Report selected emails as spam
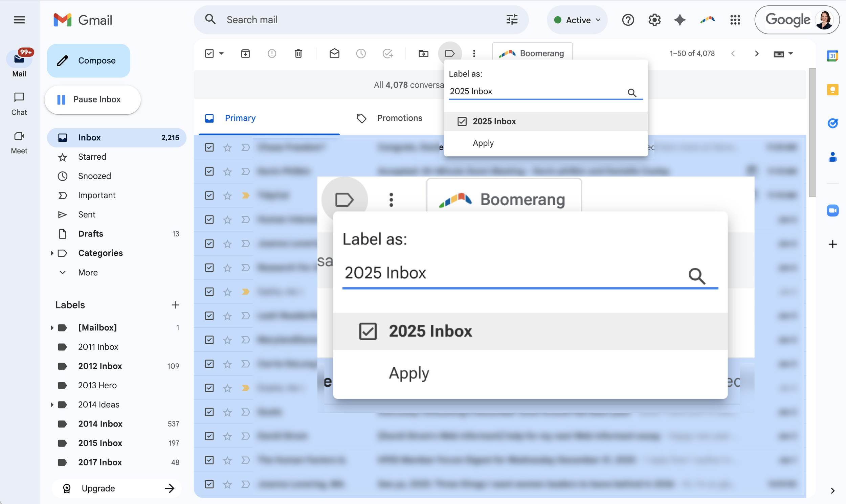The width and height of the screenshot is (846, 504). [271, 53]
